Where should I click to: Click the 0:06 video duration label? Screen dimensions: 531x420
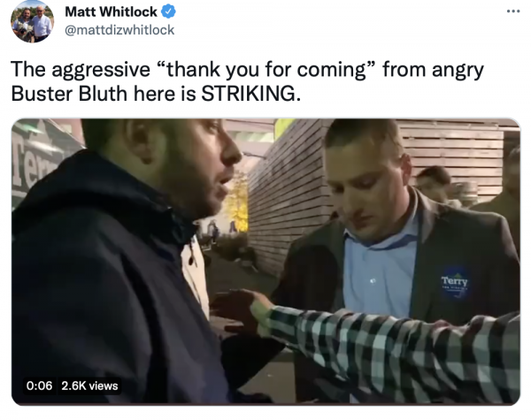39,386
